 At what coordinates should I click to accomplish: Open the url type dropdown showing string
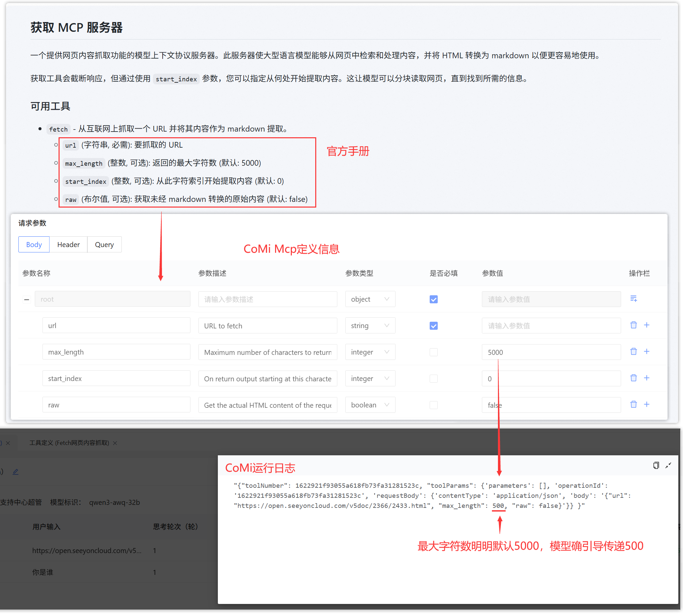[x=370, y=326]
